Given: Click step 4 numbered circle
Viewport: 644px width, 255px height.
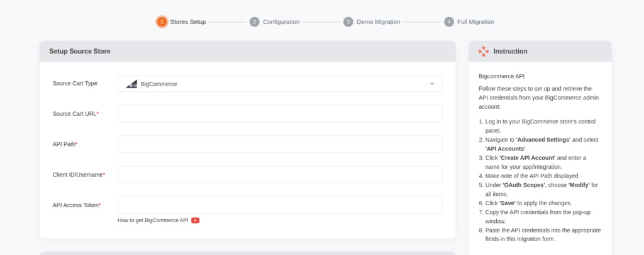Looking at the screenshot, I should [449, 22].
